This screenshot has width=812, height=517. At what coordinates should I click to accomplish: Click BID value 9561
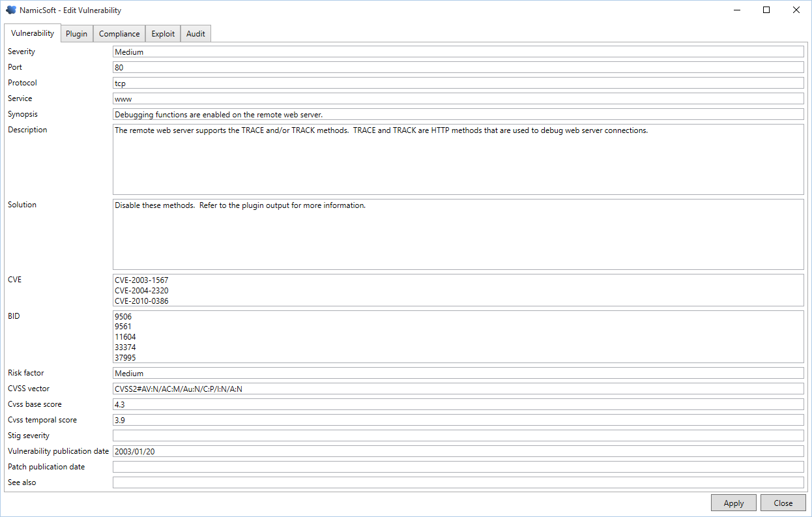pyautogui.click(x=123, y=327)
